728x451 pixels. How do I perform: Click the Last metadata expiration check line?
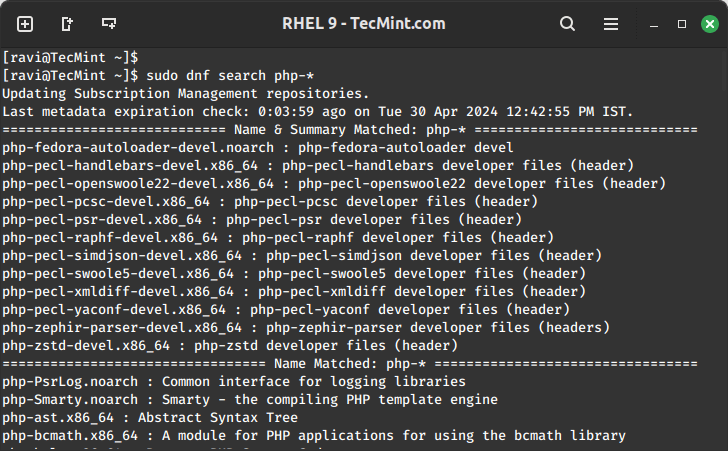317,111
